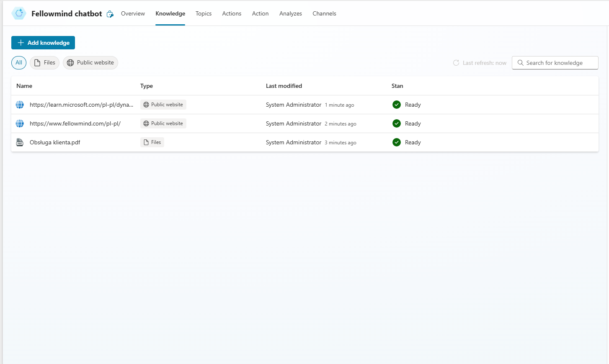
Task: Select the Knowledge tab
Action: [x=170, y=13]
